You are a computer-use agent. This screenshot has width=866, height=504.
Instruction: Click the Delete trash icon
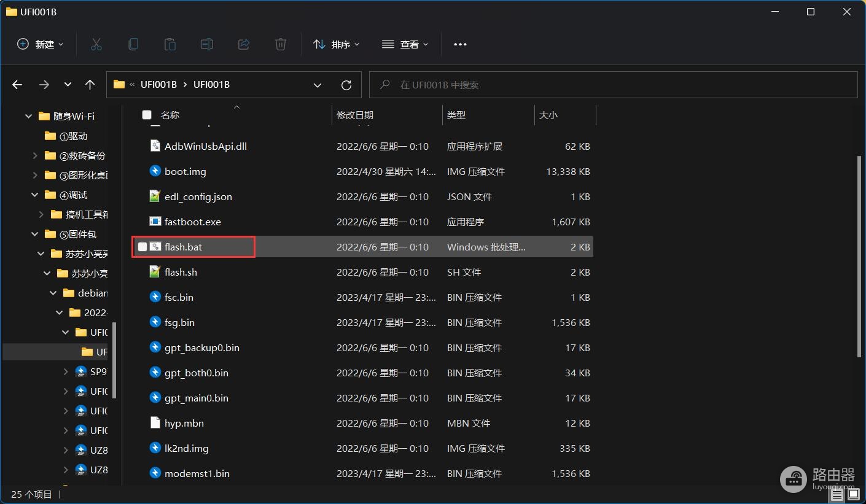tap(281, 44)
